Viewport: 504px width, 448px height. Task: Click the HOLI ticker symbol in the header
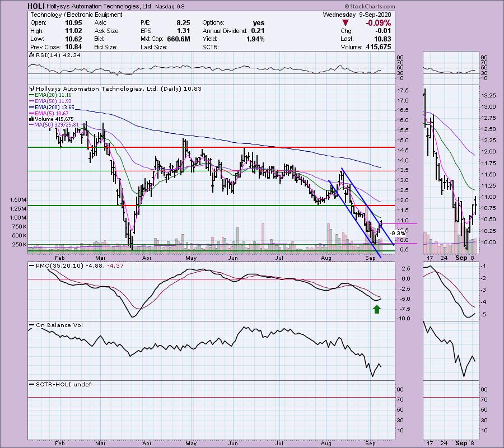point(36,6)
